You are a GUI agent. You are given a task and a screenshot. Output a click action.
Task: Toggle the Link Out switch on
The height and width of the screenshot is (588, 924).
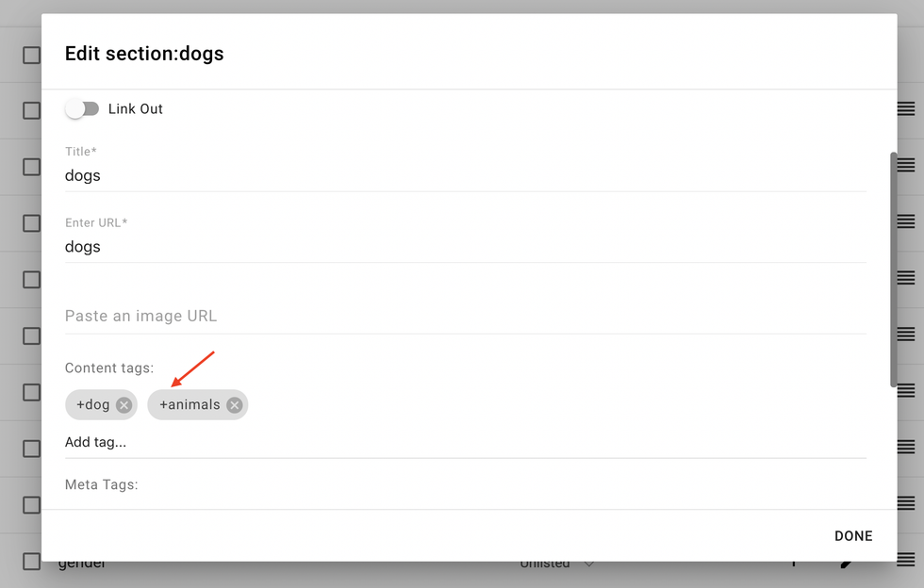coord(82,108)
